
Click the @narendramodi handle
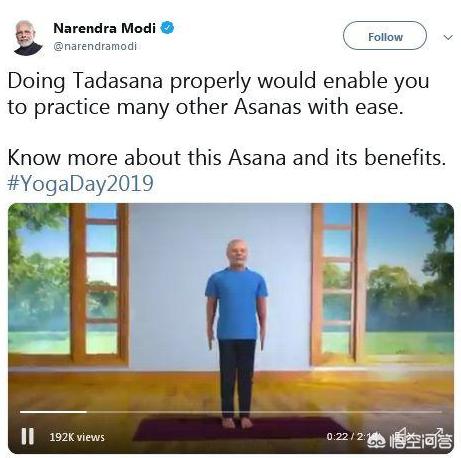pyautogui.click(x=95, y=46)
